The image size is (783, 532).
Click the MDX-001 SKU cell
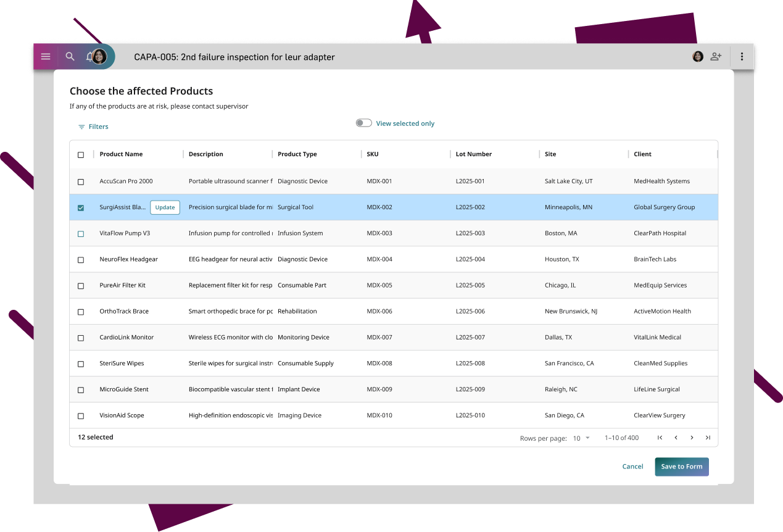tap(379, 181)
